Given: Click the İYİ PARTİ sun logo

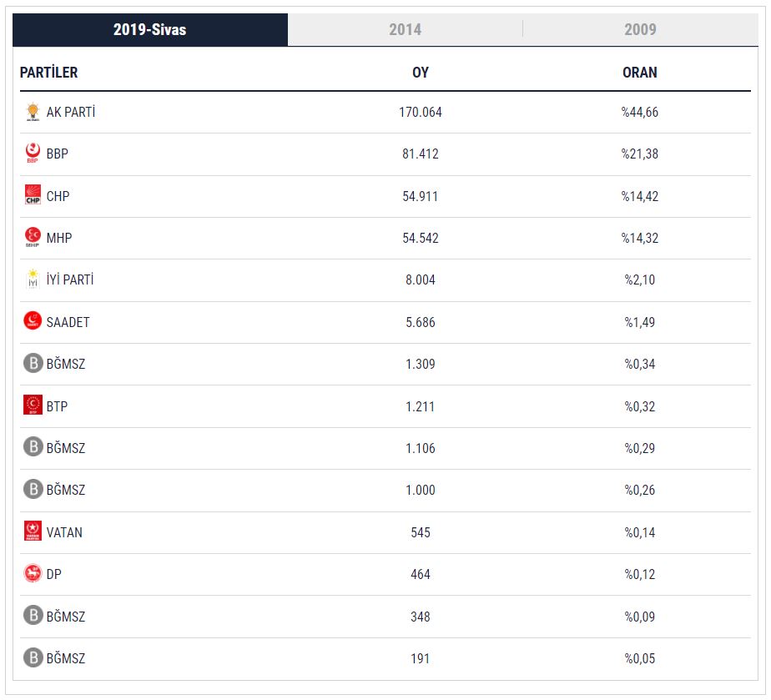Looking at the screenshot, I should (33, 279).
